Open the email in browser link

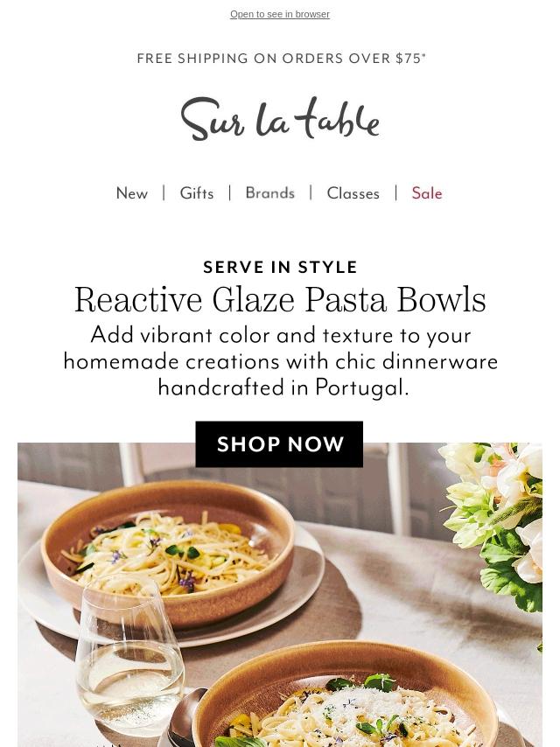click(280, 14)
